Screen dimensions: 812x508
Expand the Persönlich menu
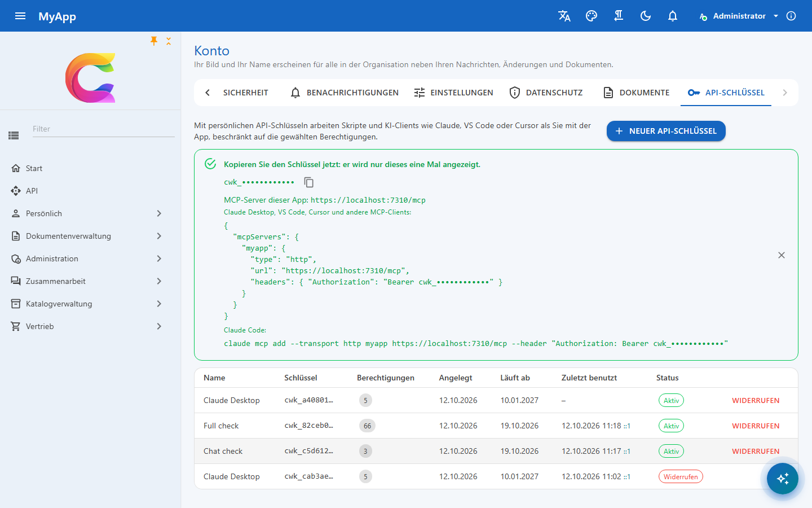tap(90, 213)
